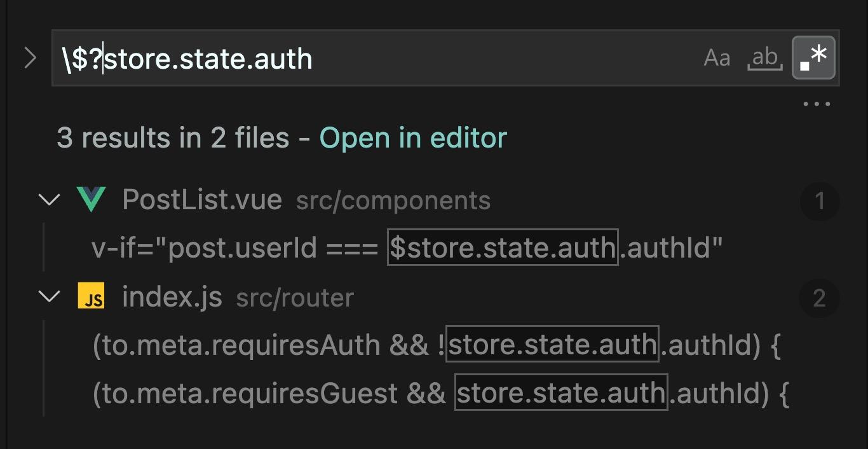This screenshot has width=868, height=449.
Task: Click the src/components path label
Action: 393,201
